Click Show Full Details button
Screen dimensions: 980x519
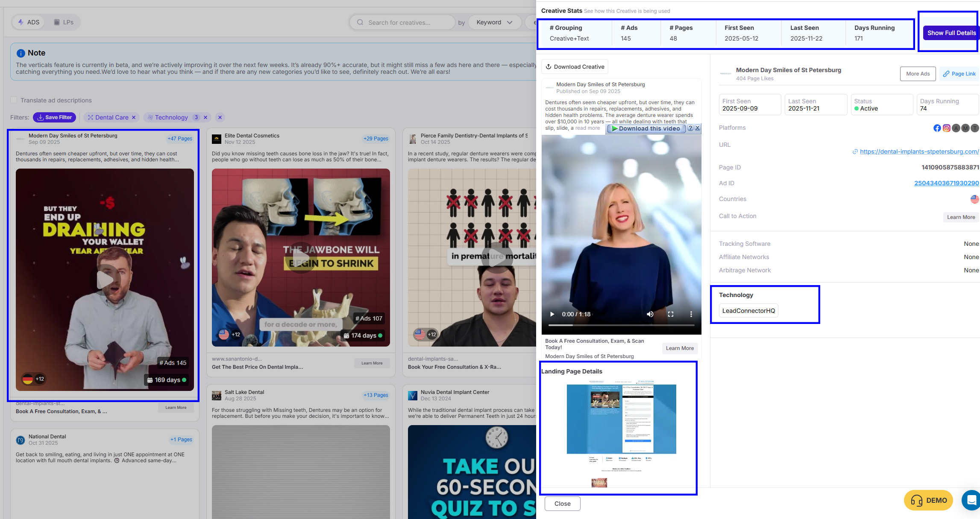(951, 33)
